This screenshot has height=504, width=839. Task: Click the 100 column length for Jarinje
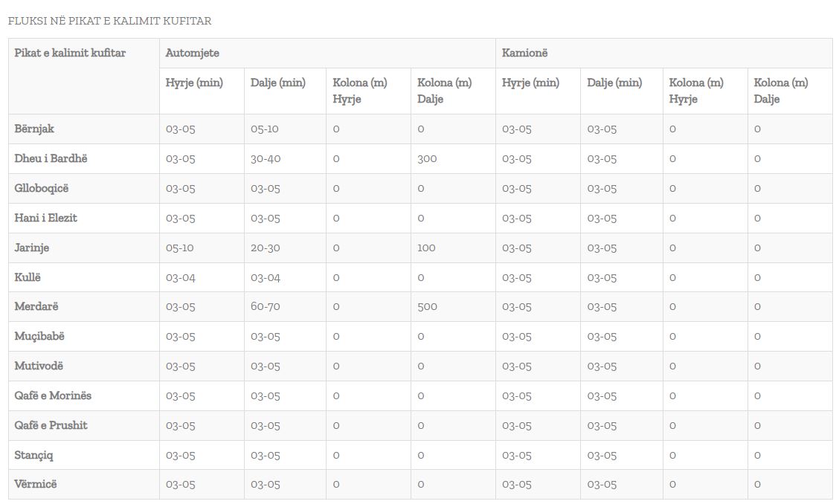coord(426,248)
